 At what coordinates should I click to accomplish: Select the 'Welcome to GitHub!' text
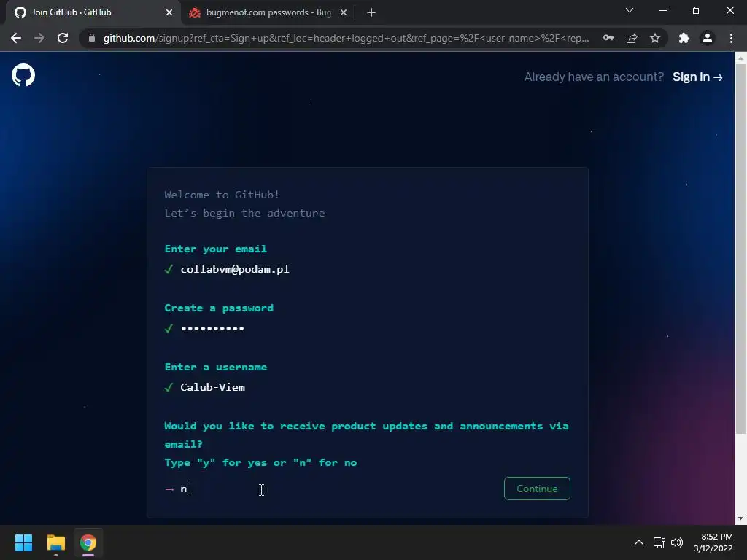(222, 194)
